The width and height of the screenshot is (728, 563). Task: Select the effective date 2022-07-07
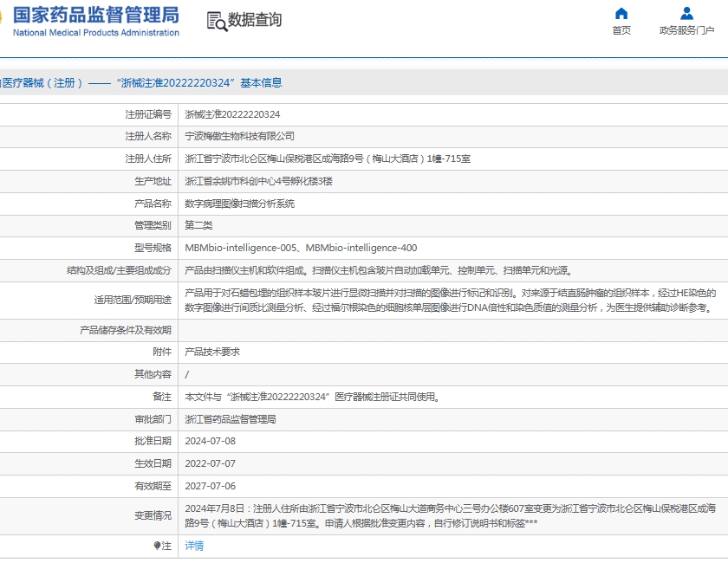(x=211, y=463)
